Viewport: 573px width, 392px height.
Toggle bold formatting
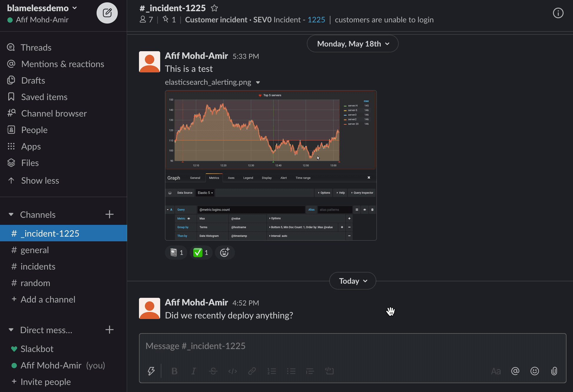click(x=174, y=371)
